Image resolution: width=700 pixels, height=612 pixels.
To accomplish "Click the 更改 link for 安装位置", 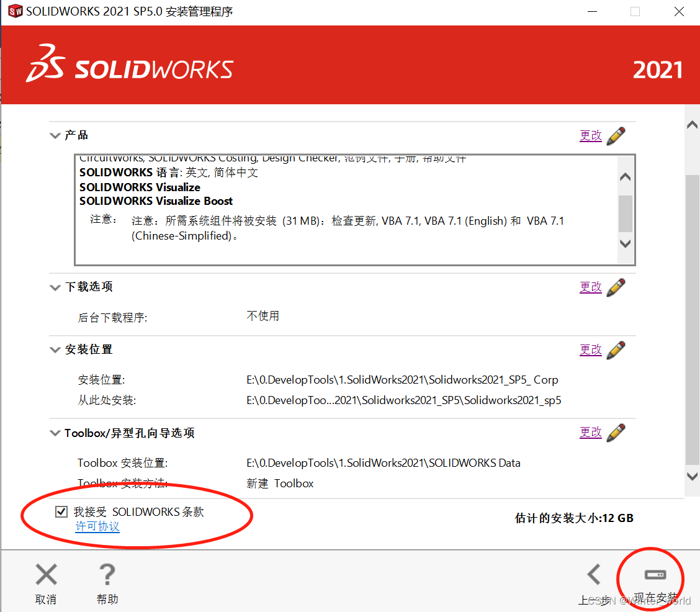I will (591, 349).
